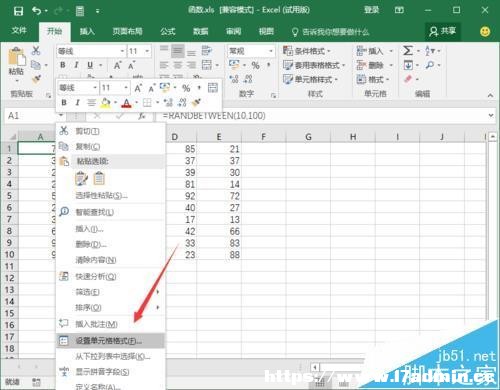This screenshot has width=500, height=390.
Task: Choose 选择性粘贴(S)... in context menu
Action: (110, 195)
